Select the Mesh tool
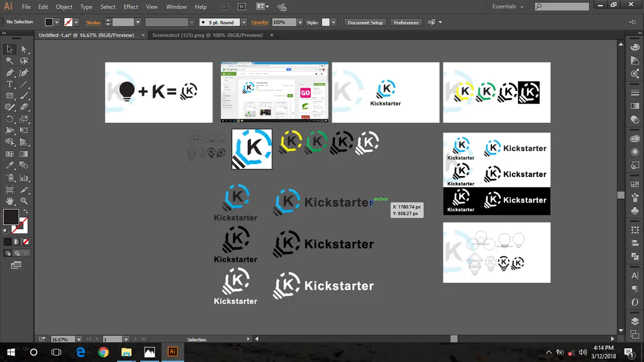Screen dimensions: 644x362 tap(10, 154)
